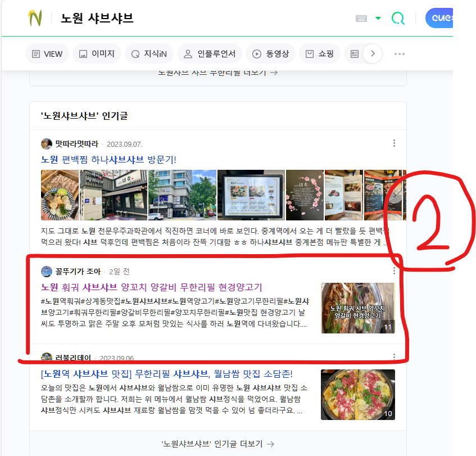Image resolution: width=476 pixels, height=456 pixels.
Task: Open the 러블리데이 author name
Action: click(x=73, y=357)
